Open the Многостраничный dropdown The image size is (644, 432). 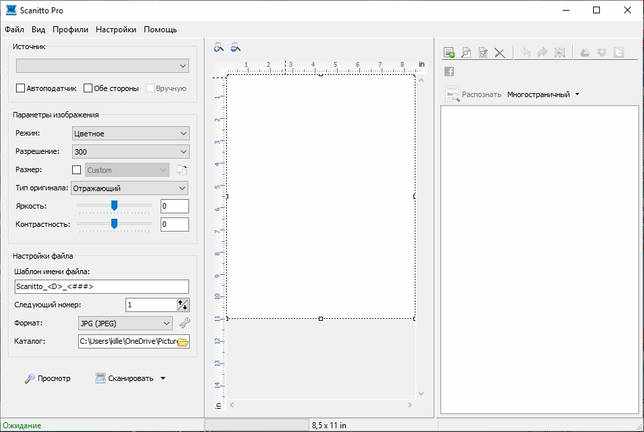click(543, 94)
